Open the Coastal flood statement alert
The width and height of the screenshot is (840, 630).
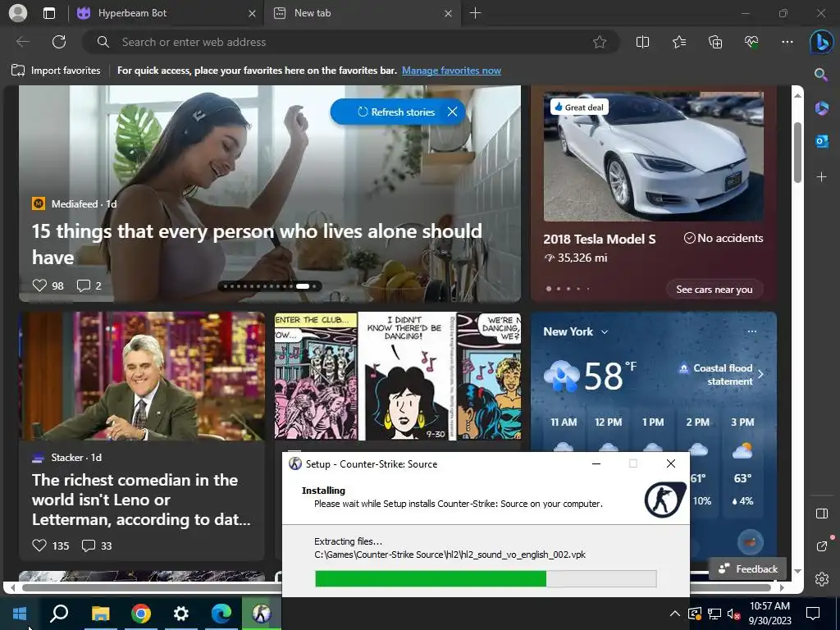pyautogui.click(x=721, y=374)
